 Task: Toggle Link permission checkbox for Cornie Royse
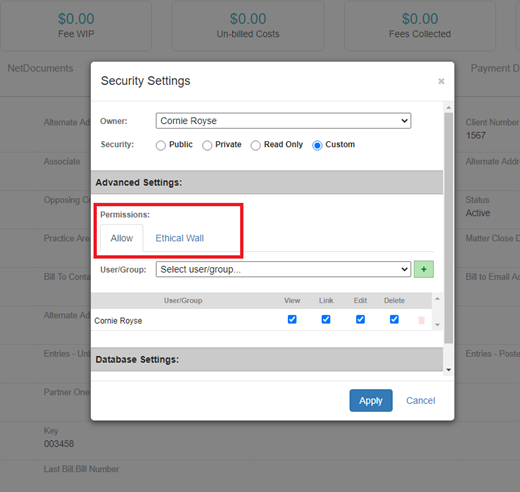(326, 319)
